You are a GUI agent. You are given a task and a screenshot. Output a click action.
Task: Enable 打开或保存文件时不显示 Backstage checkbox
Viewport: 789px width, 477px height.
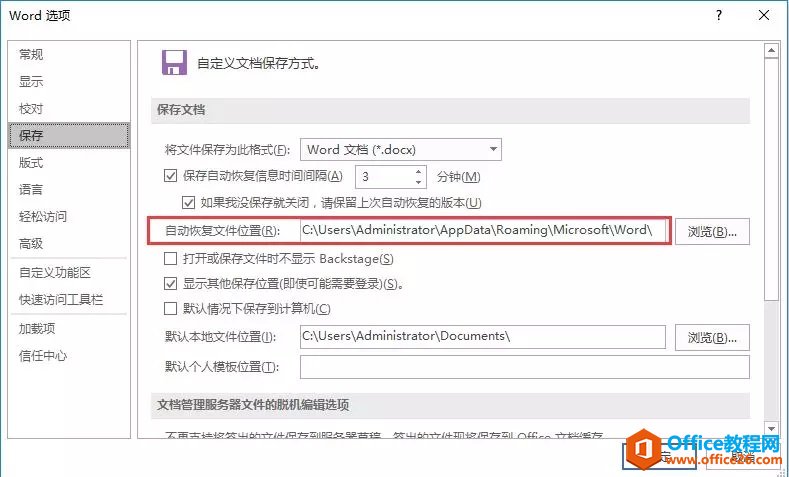coord(171,259)
